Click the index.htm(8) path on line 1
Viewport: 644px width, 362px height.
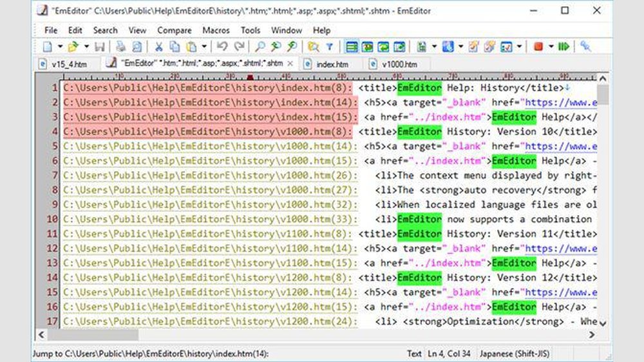(x=207, y=88)
